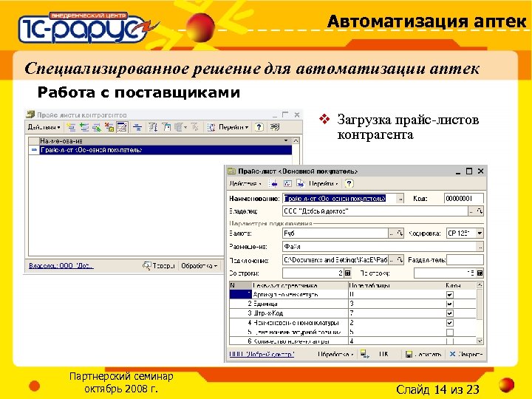This screenshot has height=399, width=532.
Task: Toggle Ключ checkbox for Наименование номенклатуры row
Action: (449, 323)
